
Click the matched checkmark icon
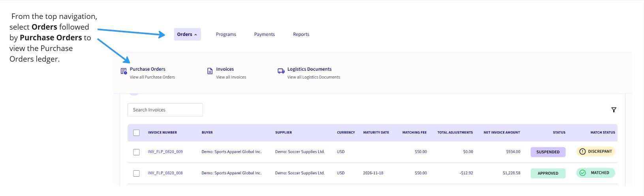[x=582, y=173]
